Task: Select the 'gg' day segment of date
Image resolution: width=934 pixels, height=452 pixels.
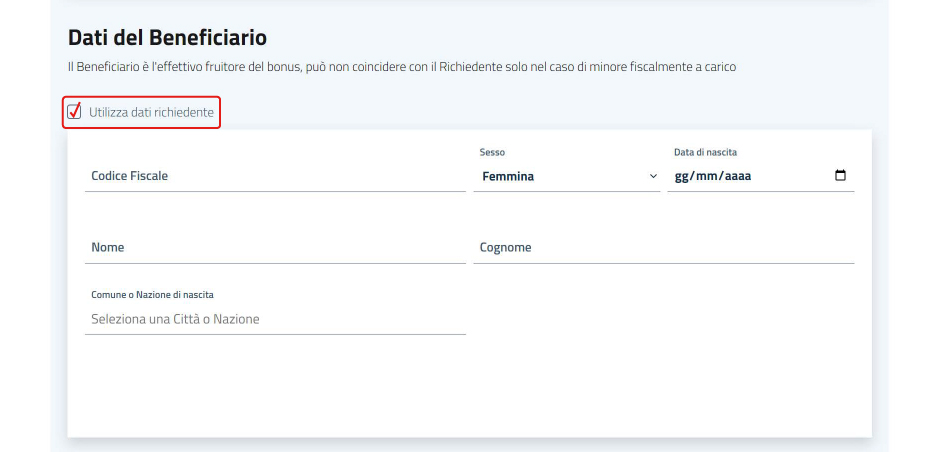Action: [x=681, y=176]
